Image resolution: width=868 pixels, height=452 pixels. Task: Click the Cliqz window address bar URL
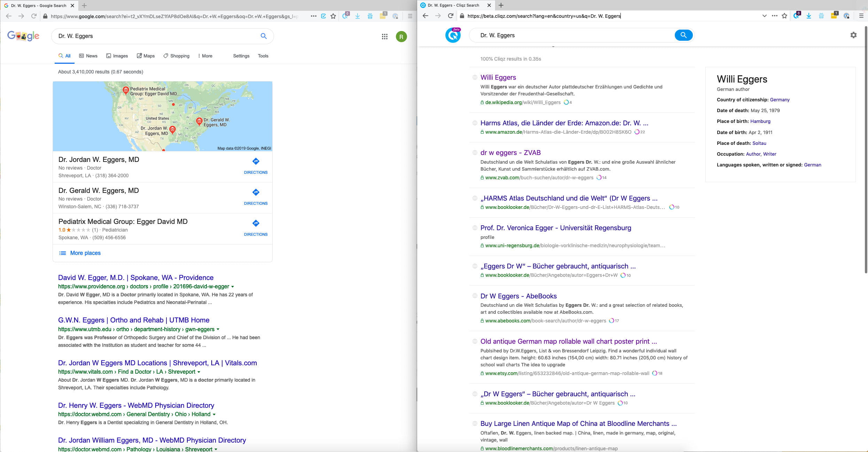coord(544,16)
